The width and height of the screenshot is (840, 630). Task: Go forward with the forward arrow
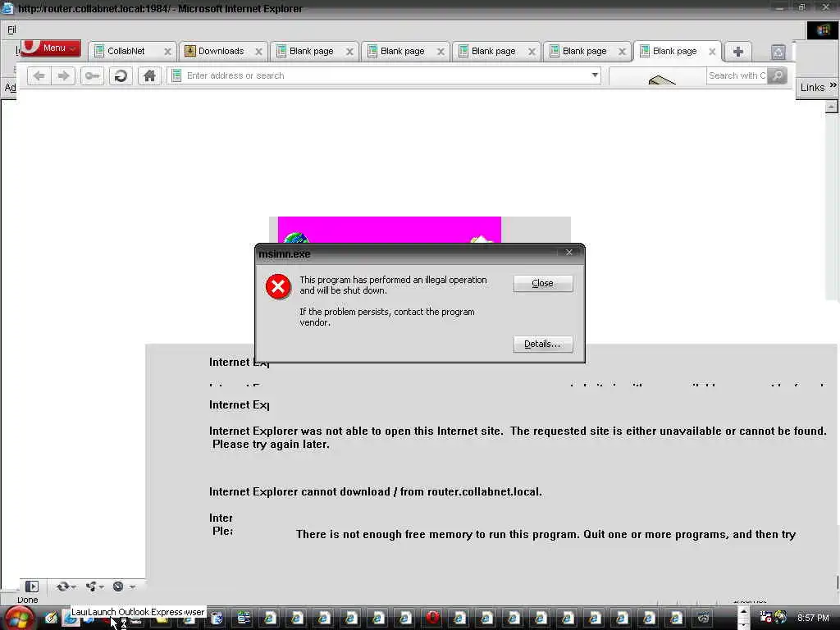click(x=63, y=75)
